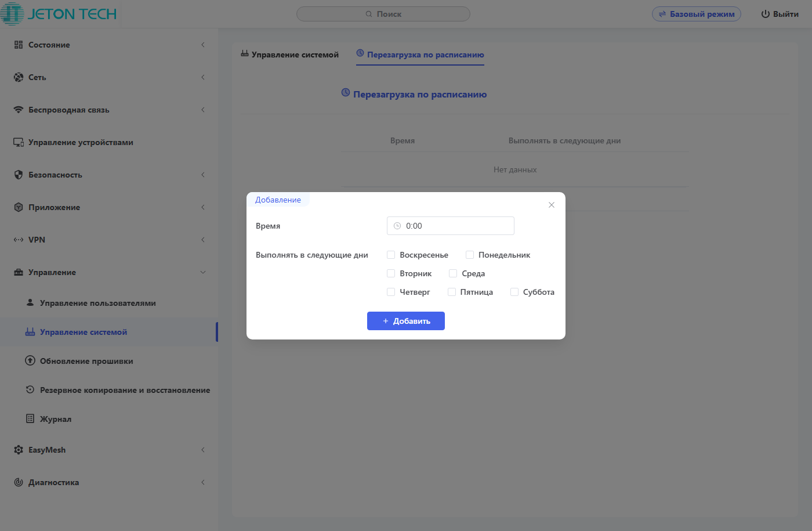812x531 pixels.
Task: Switch to Базовый режим
Action: click(x=696, y=14)
